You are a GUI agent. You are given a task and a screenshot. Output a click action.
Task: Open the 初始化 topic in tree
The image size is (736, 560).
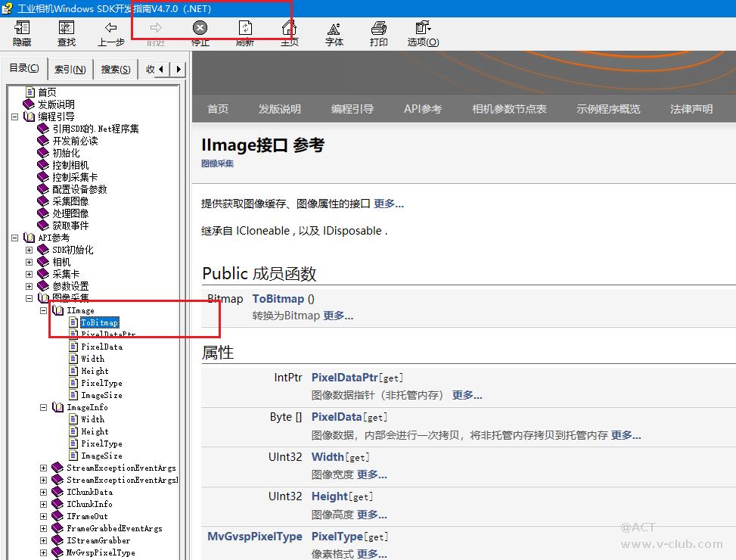pyautogui.click(x=66, y=153)
